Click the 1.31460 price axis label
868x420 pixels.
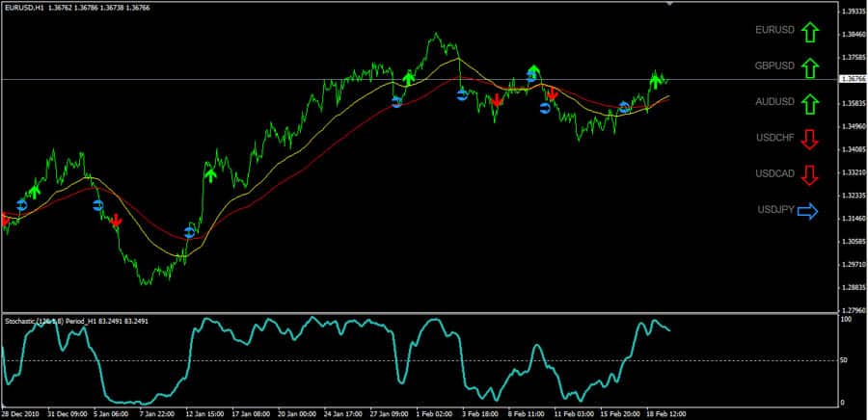pyautogui.click(x=854, y=219)
